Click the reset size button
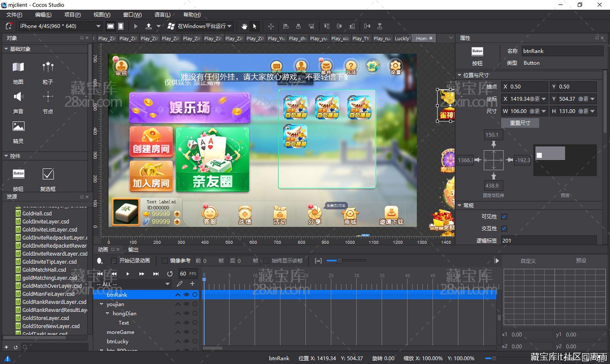610x364 pixels. [x=520, y=123]
